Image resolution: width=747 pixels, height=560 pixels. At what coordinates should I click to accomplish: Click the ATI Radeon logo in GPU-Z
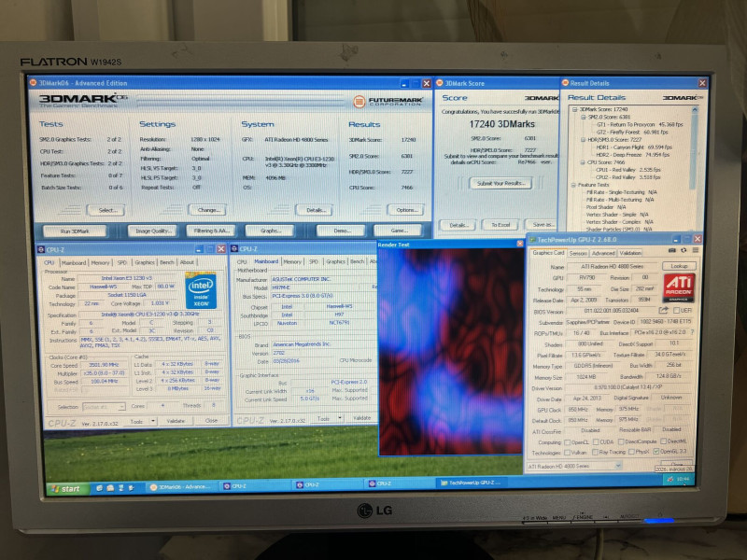[679, 287]
